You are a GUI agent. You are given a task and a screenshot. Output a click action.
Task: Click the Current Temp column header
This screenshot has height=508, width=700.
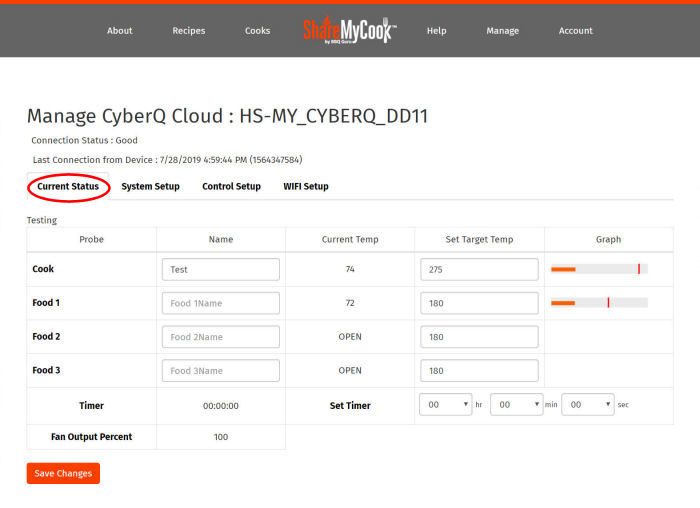[350, 239]
